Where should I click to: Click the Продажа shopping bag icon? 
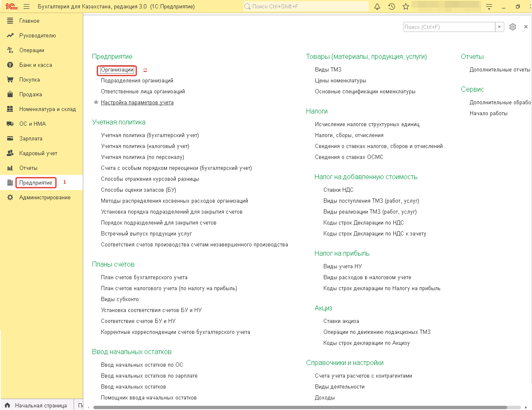click(x=10, y=94)
